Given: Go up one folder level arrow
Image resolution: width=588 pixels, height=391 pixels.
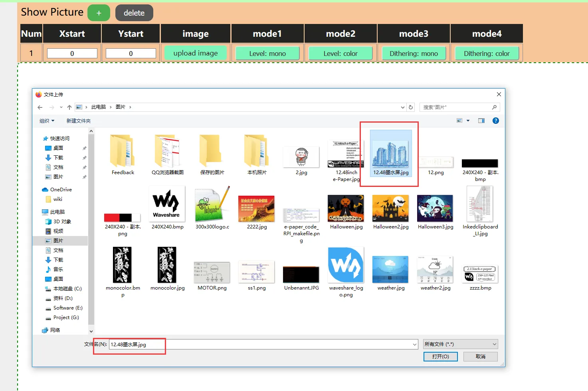Looking at the screenshot, I should coord(69,107).
